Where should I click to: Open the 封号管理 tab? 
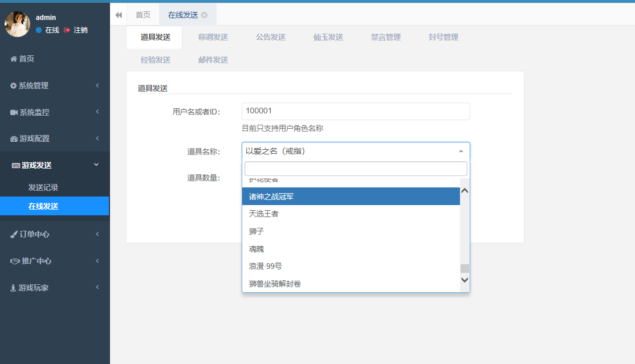(443, 37)
